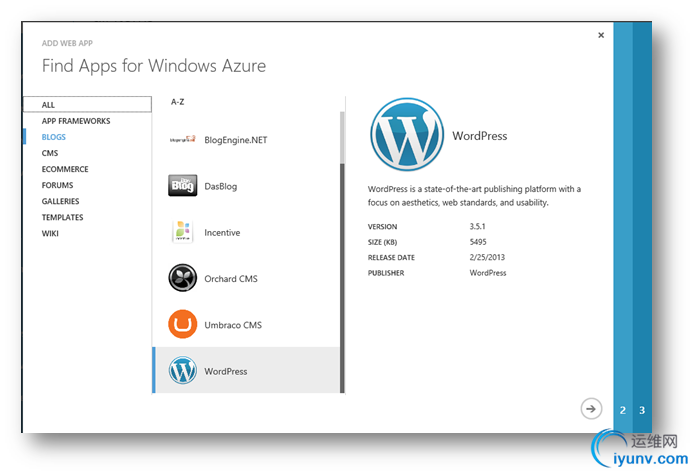The height and width of the screenshot is (475, 694).
Task: Jump to wizard step 2
Action: [623, 410]
